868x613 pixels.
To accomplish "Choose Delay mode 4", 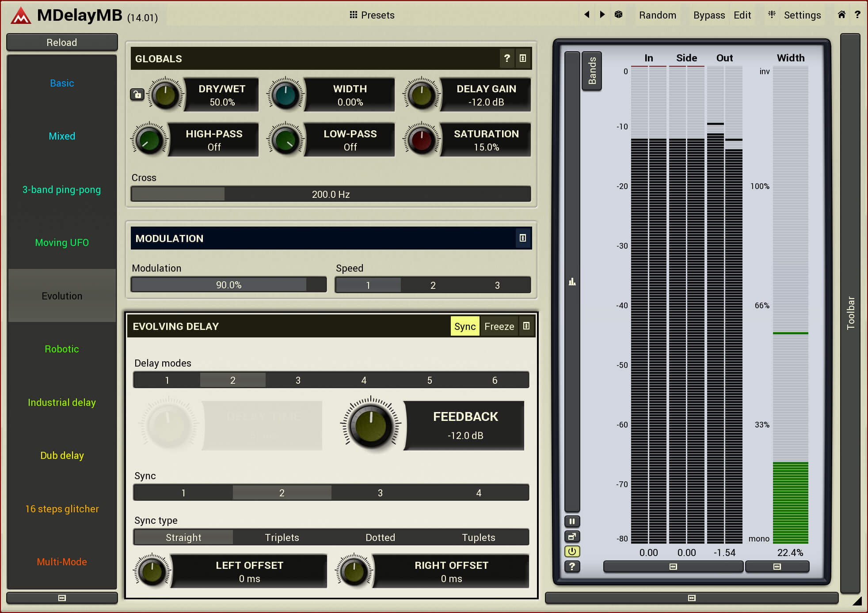I will [364, 380].
